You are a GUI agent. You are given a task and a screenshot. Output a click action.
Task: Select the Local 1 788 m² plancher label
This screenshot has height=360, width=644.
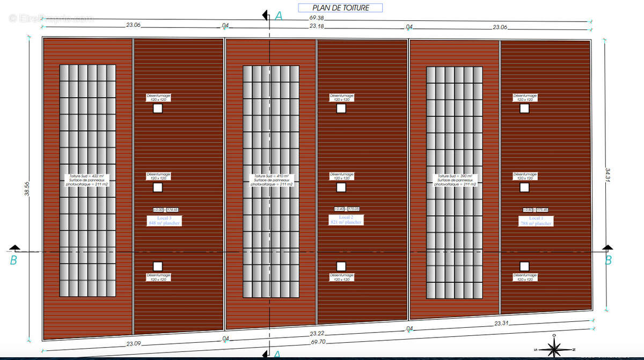536,221
